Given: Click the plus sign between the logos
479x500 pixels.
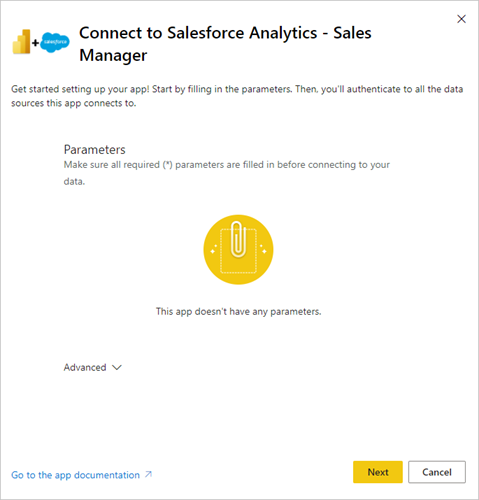Looking at the screenshot, I should [35, 43].
